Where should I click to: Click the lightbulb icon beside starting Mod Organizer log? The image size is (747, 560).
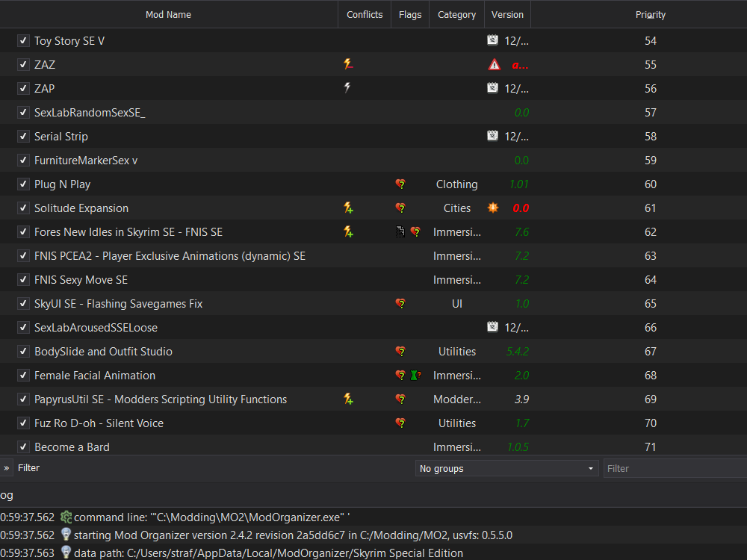tap(66, 535)
